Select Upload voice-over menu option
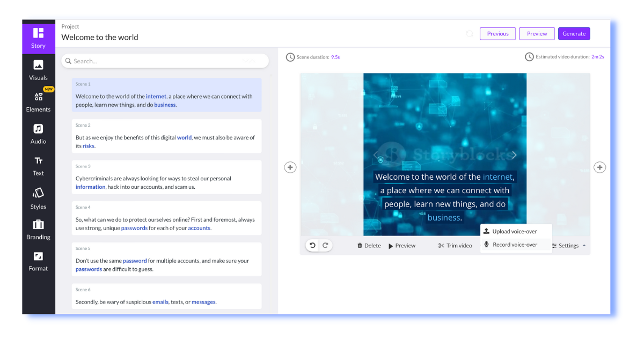The height and width of the screenshot is (338, 644). tap(515, 231)
